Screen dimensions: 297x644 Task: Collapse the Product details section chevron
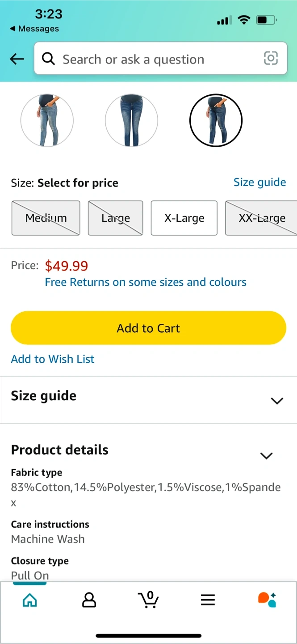266,456
